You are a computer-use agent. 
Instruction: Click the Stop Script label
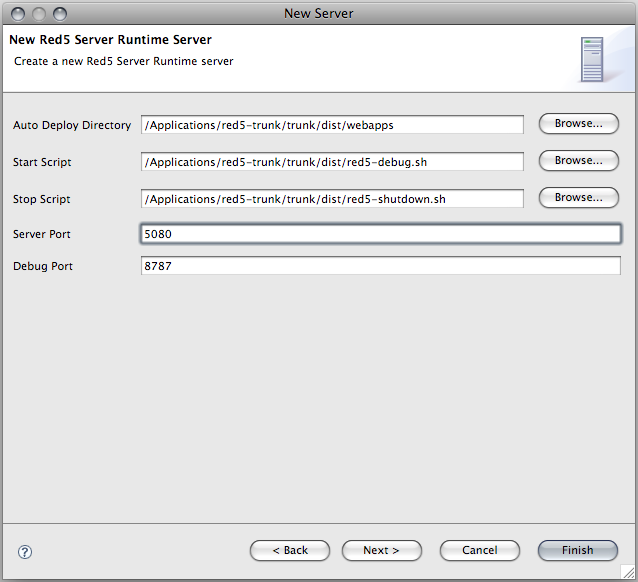pos(42,199)
